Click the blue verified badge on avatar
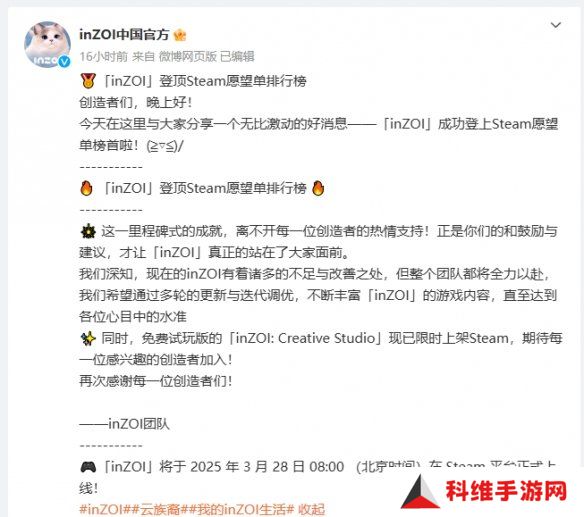 [x=64, y=62]
